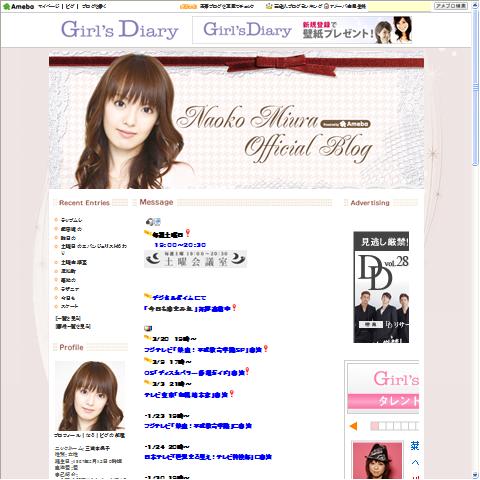The height and width of the screenshot is (480, 480).
Task: Click the orange left arrow in talent carousel
Action: click(x=353, y=426)
